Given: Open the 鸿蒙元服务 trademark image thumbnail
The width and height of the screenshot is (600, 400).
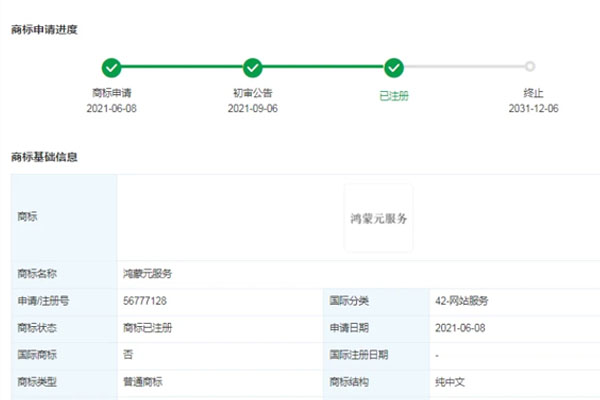Looking at the screenshot, I should [x=379, y=218].
